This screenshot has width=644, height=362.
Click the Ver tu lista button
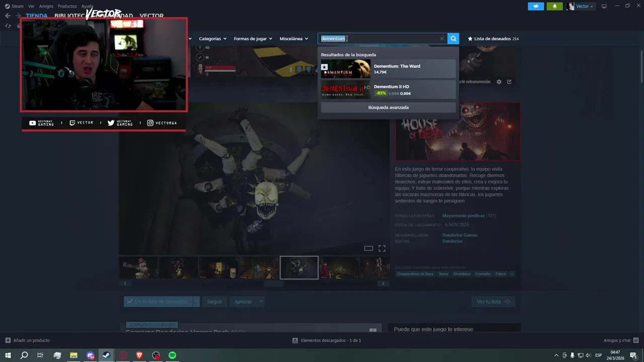point(493,302)
